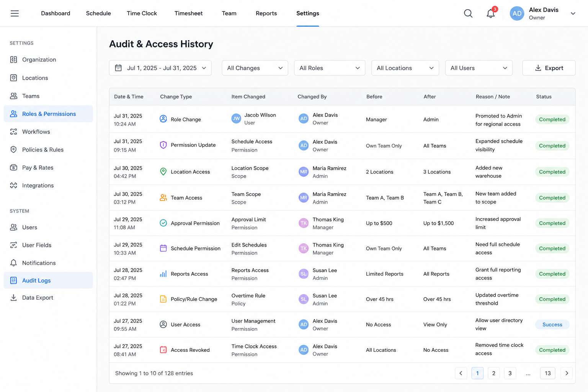The width and height of the screenshot is (588, 392).
Task: Open Users in System section
Action: (x=48, y=227)
